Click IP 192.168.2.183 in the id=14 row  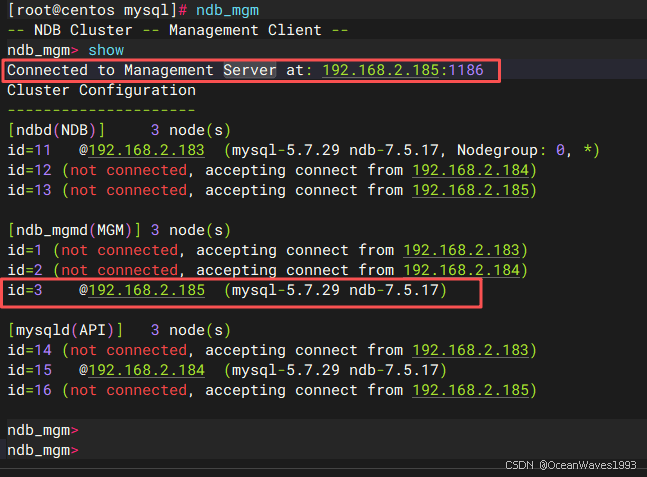(471, 350)
